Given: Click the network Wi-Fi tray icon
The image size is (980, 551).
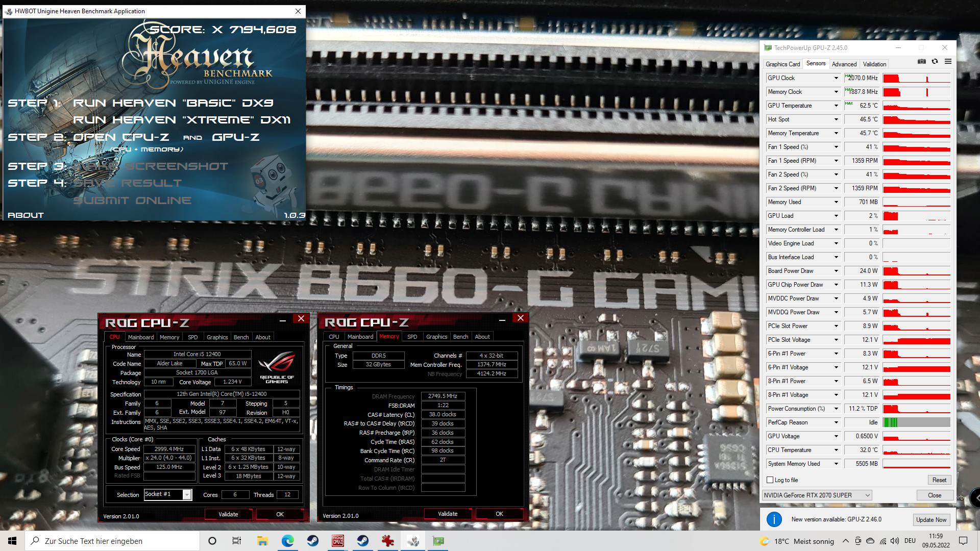Looking at the screenshot, I should point(883,541).
